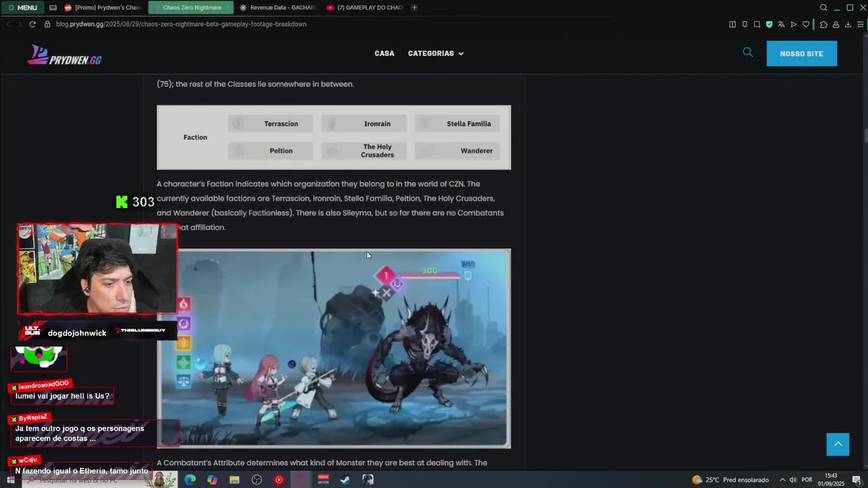Image resolution: width=868 pixels, height=488 pixels.
Task: Search open tabs with magnifier icon
Action: pos(823,7)
